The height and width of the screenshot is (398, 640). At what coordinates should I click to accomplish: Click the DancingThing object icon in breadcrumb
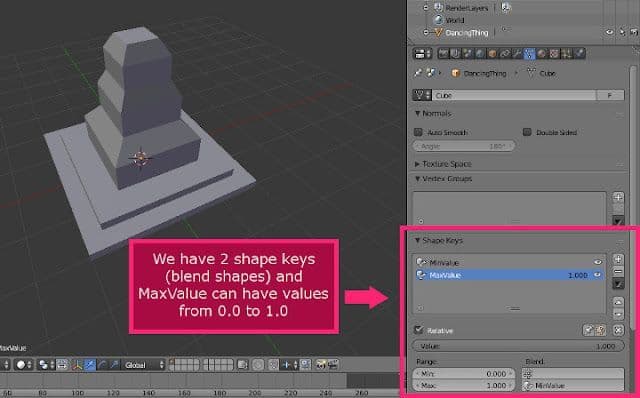point(456,73)
